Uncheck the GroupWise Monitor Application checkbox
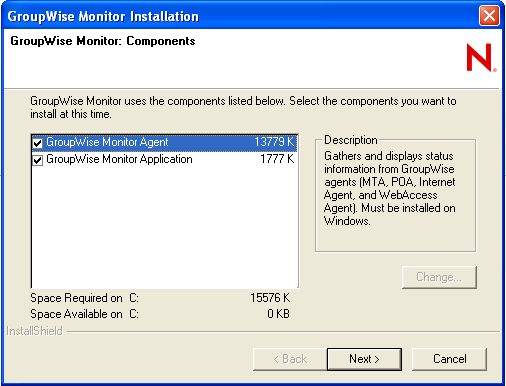This screenshot has height=386, width=506. [x=38, y=160]
